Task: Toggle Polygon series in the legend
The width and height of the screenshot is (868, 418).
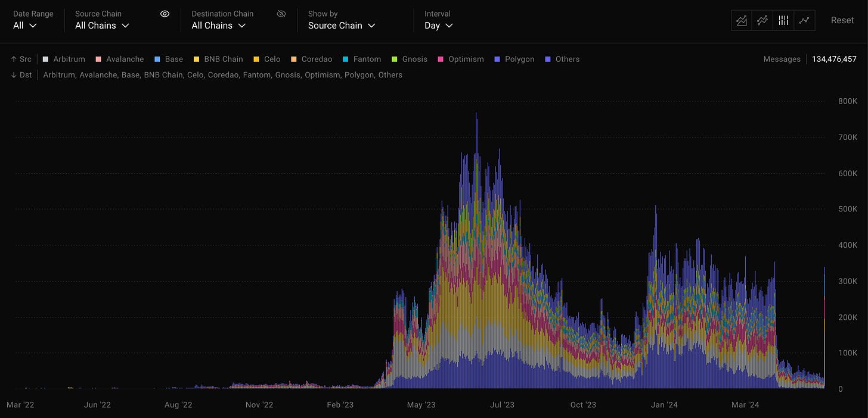Action: 514,59
